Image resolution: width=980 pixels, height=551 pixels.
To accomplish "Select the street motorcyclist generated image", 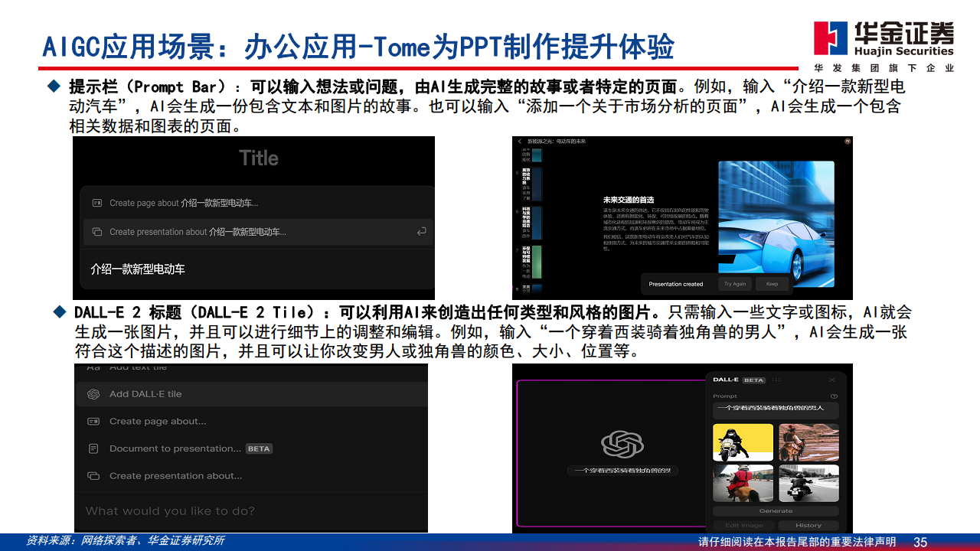I will [x=809, y=484].
